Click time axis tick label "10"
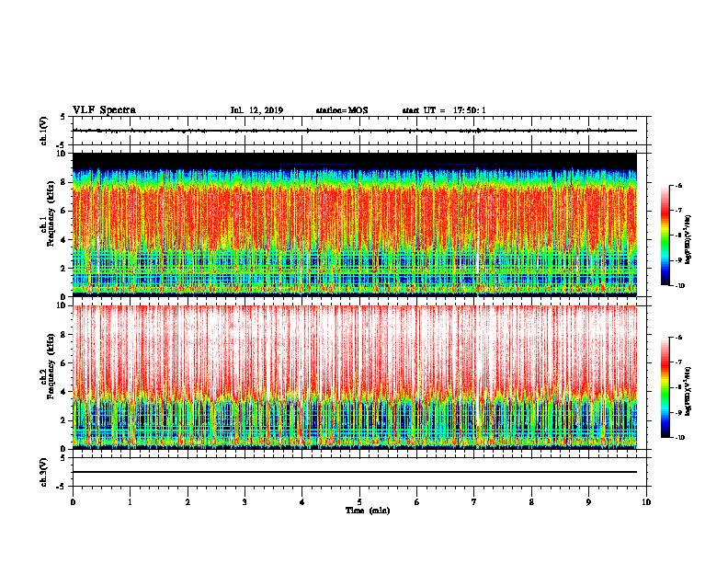 (646, 502)
